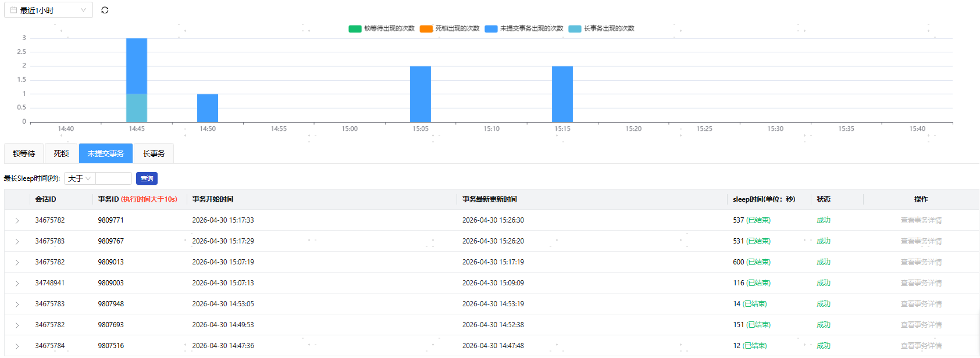The image size is (980, 358).
Task: Click the blue 未提交事务 legend swatch
Action: click(x=491, y=28)
